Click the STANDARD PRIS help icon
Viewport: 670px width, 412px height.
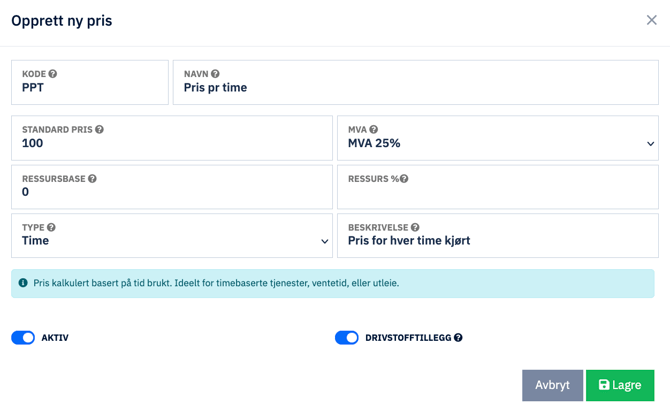(x=99, y=130)
